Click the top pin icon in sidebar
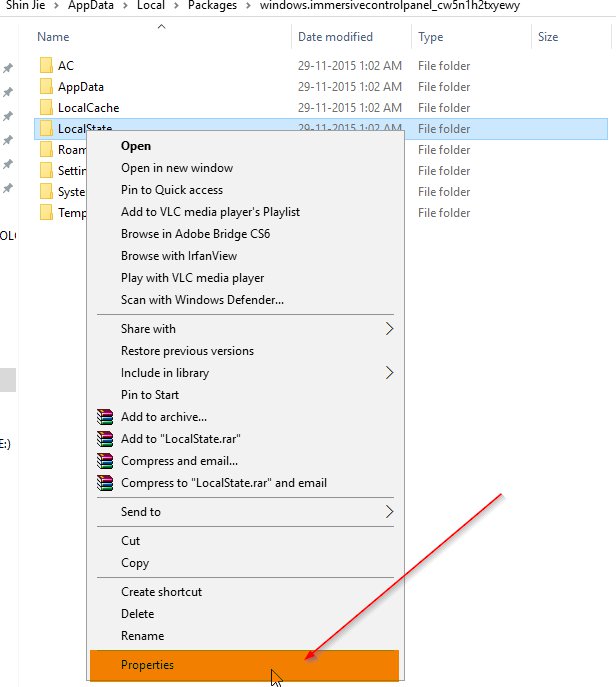The image size is (616, 687). 8,68
